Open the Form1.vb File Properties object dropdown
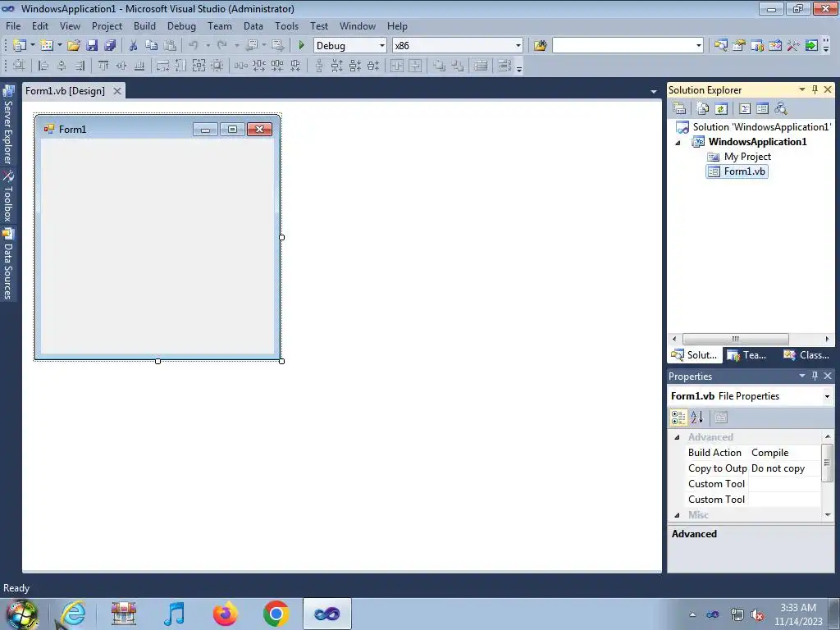Viewport: 840px width, 630px height. pos(827,396)
